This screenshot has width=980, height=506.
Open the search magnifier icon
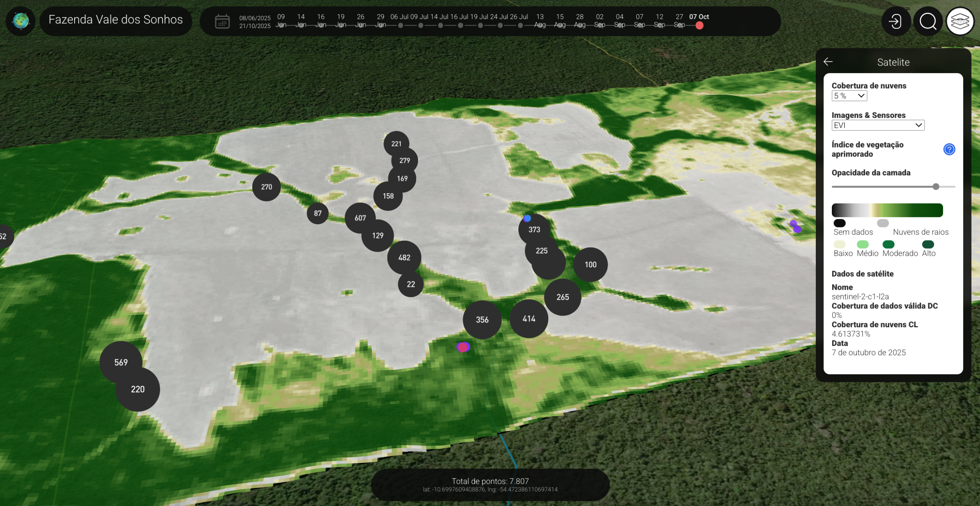point(928,21)
